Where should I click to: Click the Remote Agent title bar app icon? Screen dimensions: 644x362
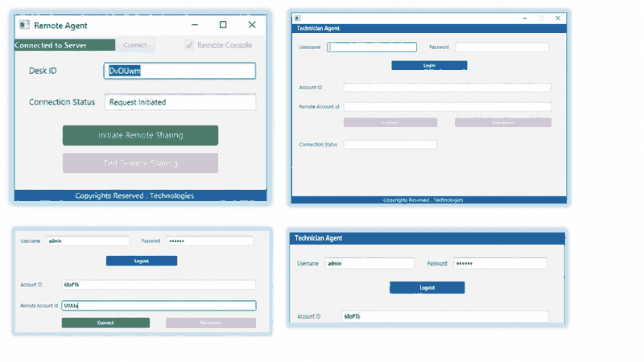[24, 25]
